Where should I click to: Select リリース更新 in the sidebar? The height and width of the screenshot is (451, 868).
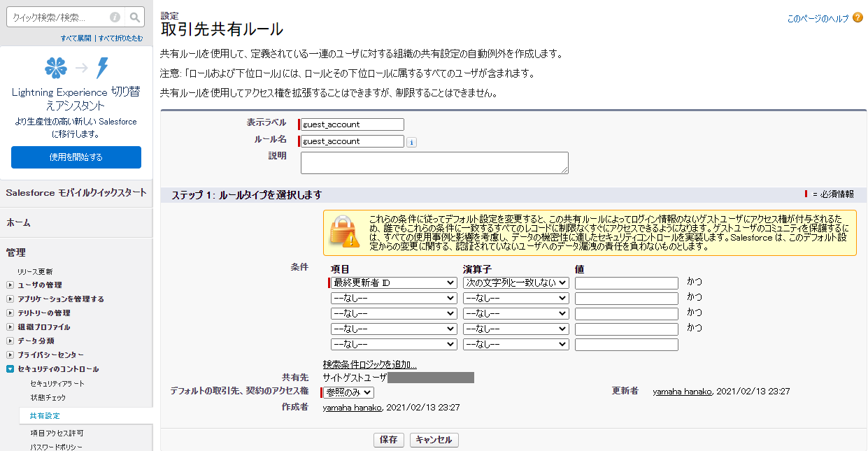pyautogui.click(x=35, y=271)
